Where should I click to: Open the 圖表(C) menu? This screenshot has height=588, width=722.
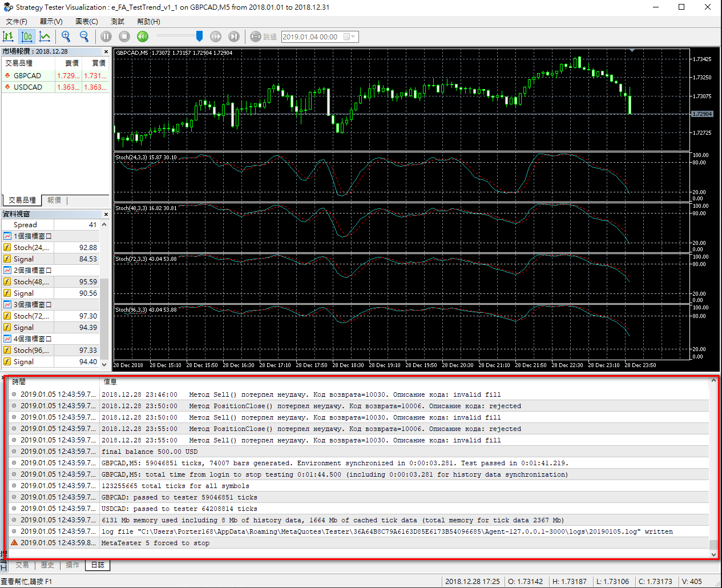[x=87, y=21]
